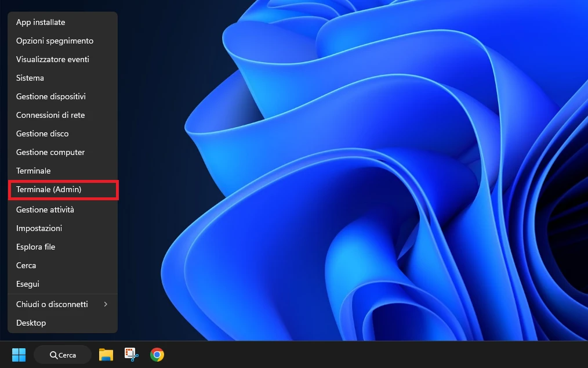Screen dimensions: 588x368
Task: Open Google Chrome from the taskbar
Action: [157, 355]
